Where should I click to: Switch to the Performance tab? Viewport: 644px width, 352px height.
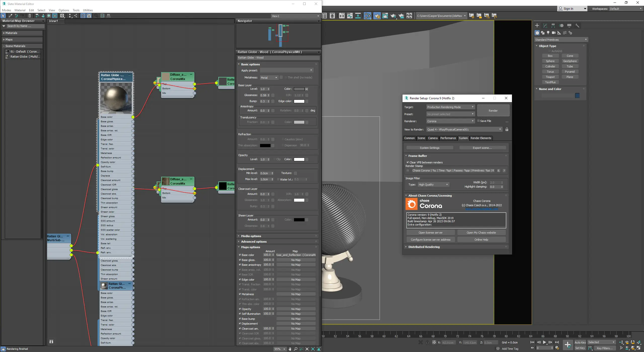448,138
